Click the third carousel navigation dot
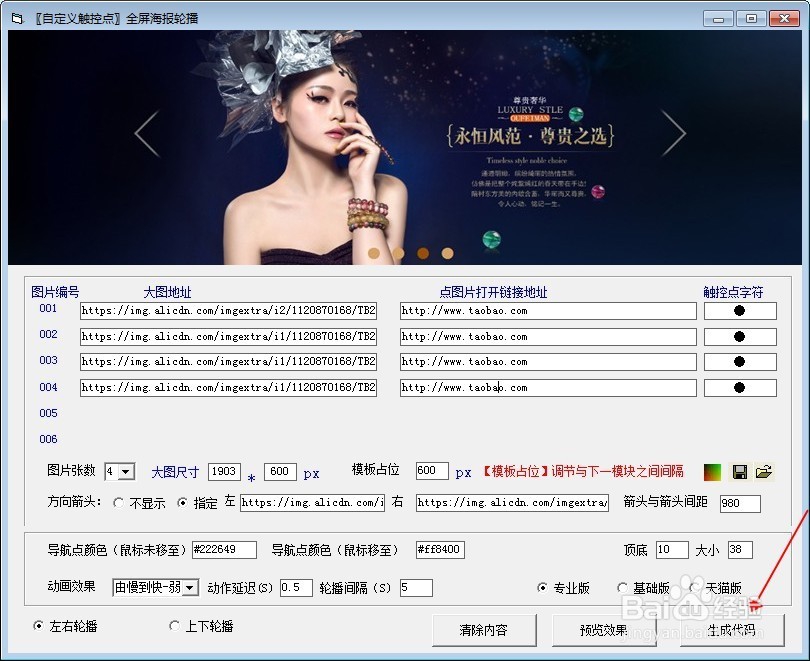810x661 pixels. (x=423, y=253)
